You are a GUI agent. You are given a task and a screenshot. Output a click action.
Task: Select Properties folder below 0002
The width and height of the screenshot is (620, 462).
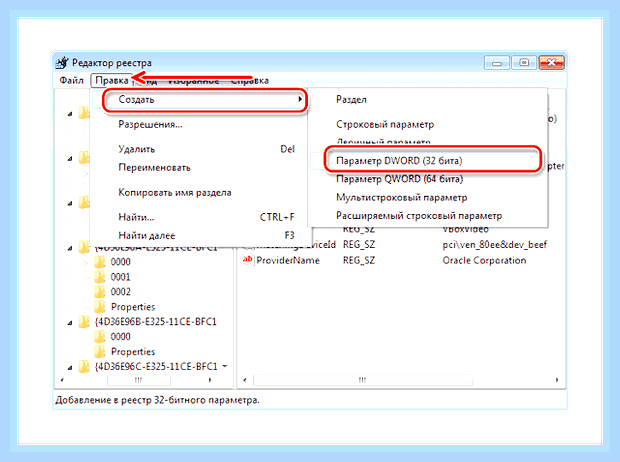(133, 307)
